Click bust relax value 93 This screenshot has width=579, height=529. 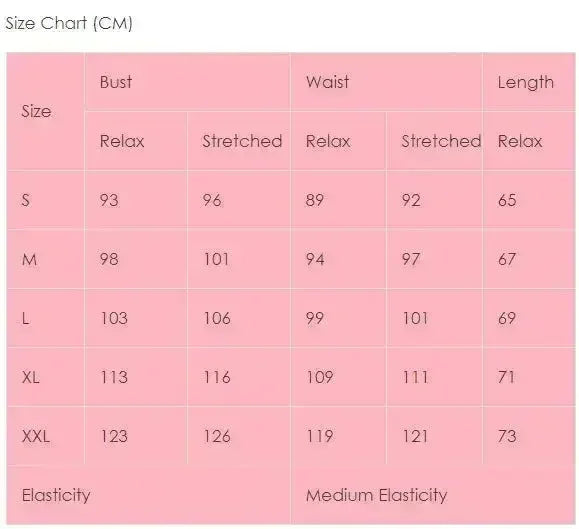[x=109, y=200]
